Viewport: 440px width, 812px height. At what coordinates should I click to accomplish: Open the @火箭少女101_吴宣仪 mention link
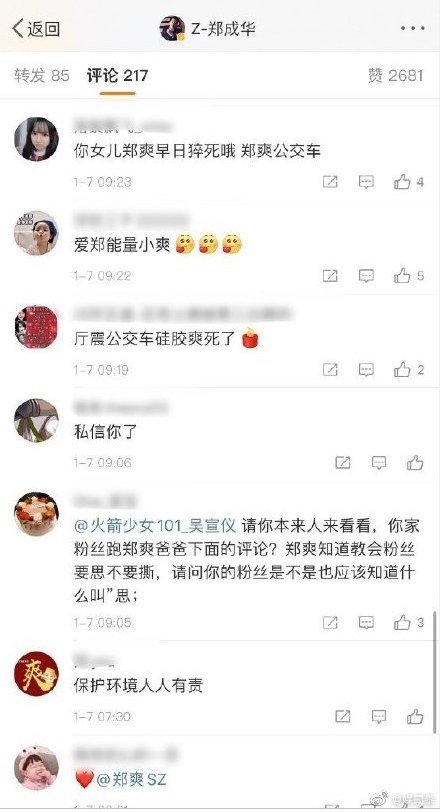point(155,526)
